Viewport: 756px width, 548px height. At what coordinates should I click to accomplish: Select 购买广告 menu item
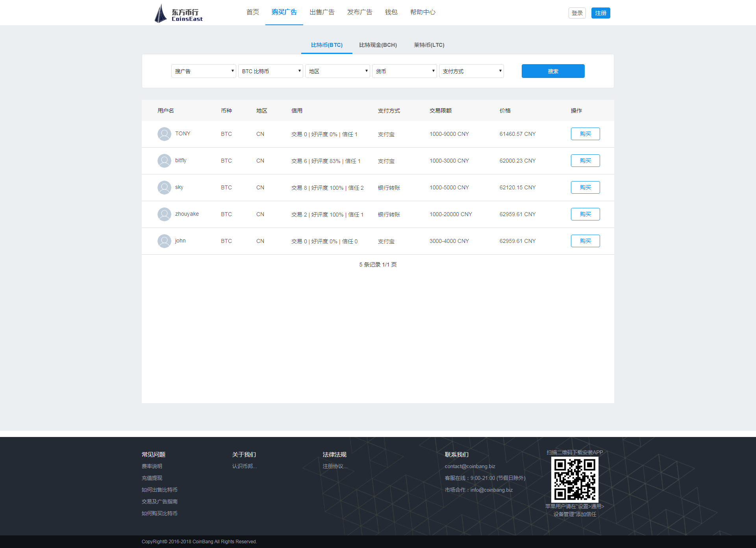tap(284, 12)
